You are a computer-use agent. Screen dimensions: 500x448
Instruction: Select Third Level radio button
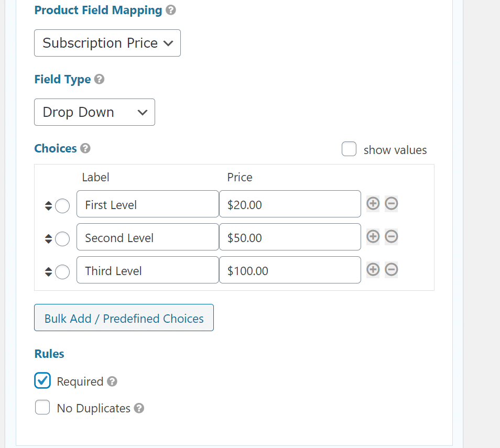tap(62, 272)
